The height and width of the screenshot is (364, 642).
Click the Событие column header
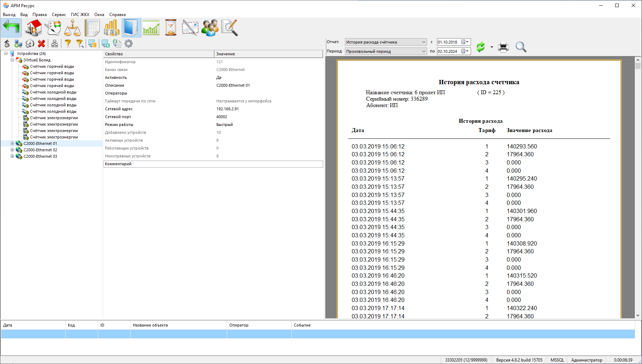point(463,325)
